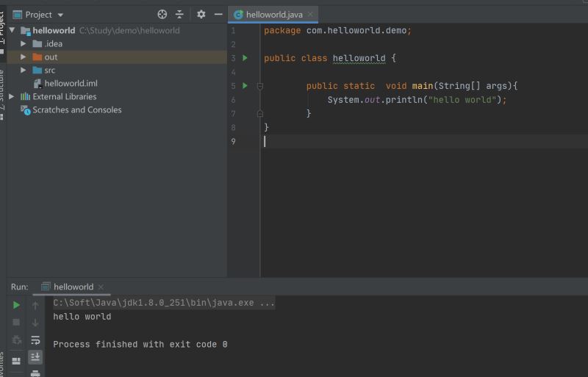The image size is (588, 377).
Task: Rerun helloworld with green play button
Action: pyautogui.click(x=16, y=305)
